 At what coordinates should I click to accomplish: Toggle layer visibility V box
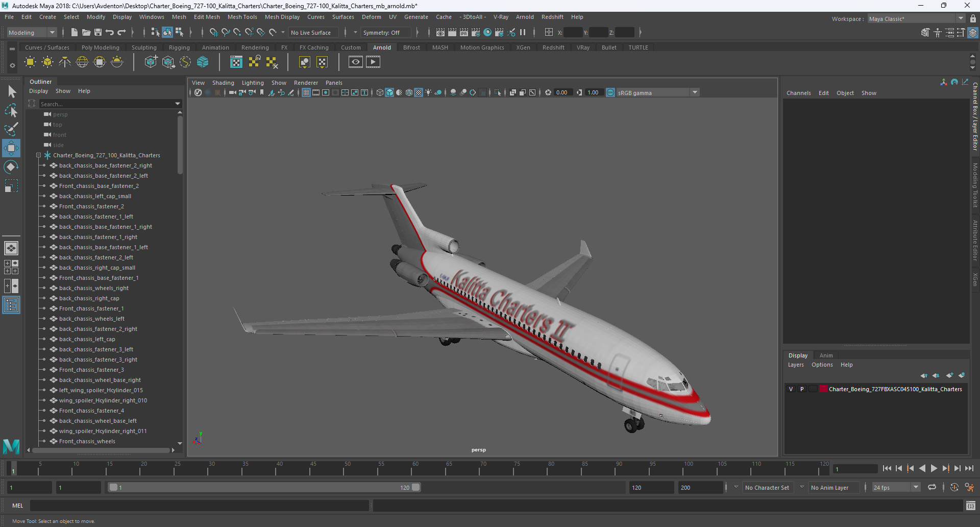pos(791,389)
